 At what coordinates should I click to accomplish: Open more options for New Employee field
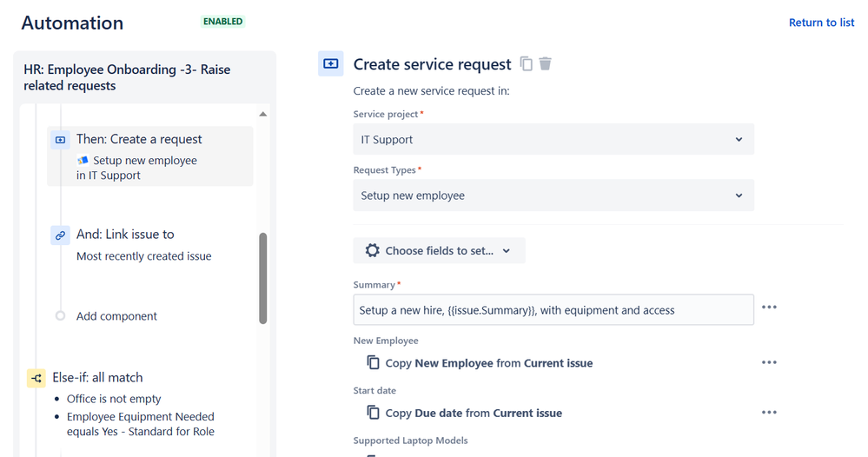[x=769, y=362]
